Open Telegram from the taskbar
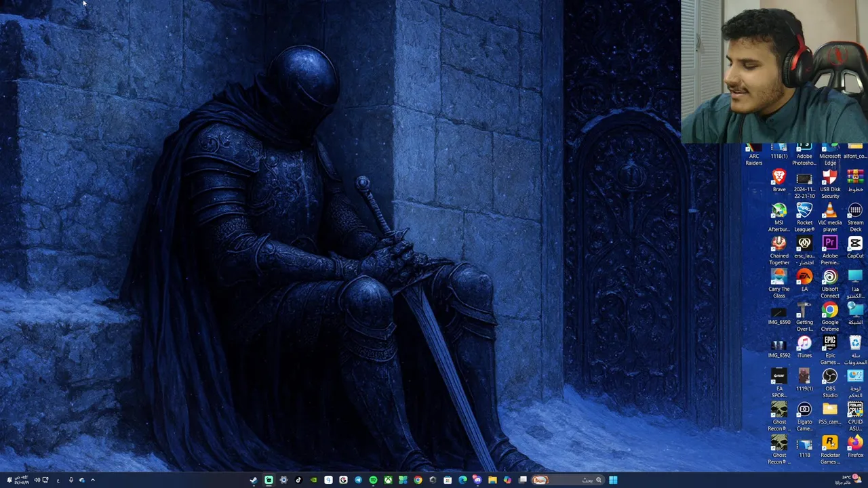The height and width of the screenshot is (488, 868). pos(358,480)
